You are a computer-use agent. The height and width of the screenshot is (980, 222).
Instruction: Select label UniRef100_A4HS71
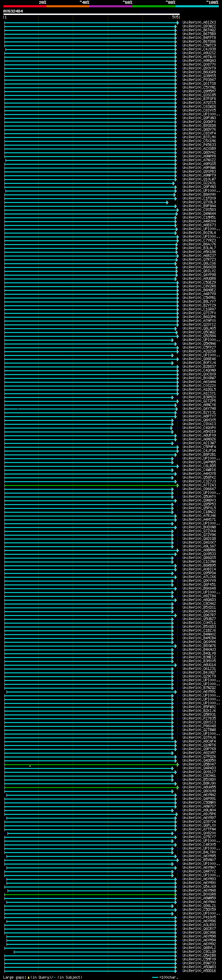pyautogui.click(x=199, y=519)
